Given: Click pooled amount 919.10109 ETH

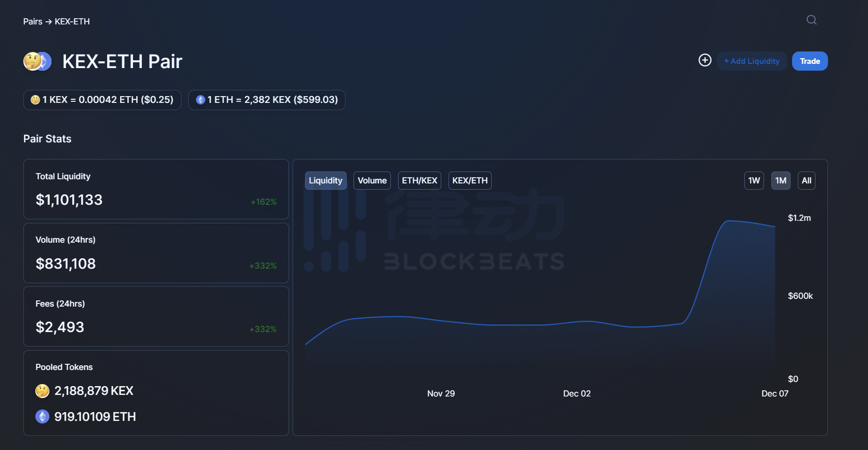Looking at the screenshot, I should 95,417.
